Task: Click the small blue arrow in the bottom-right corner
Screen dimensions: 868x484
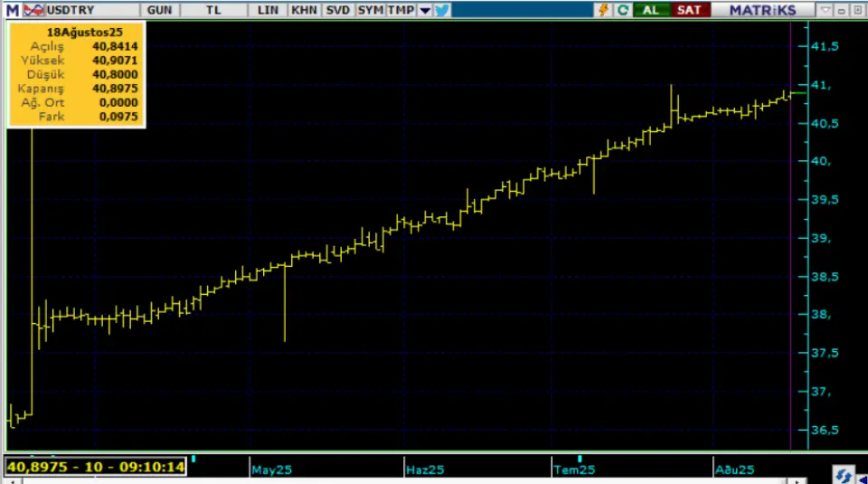Action: [863, 479]
